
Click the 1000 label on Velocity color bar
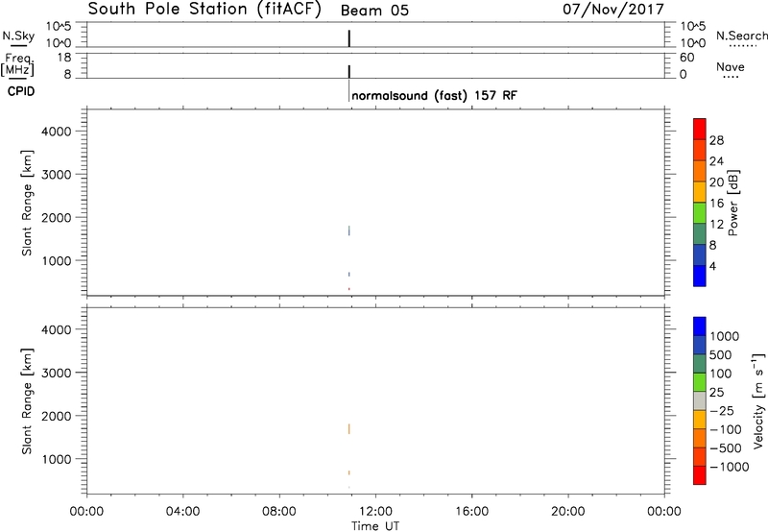[725, 336]
